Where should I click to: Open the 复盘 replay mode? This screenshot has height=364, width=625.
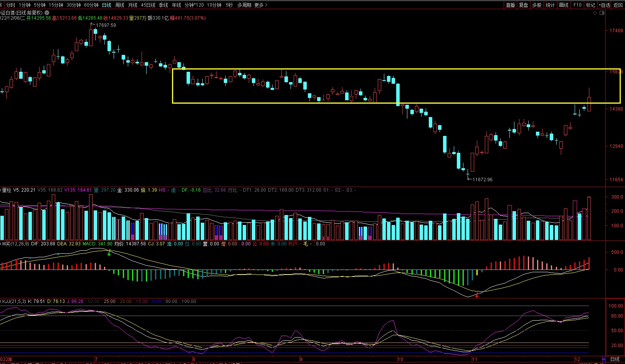(523, 5)
